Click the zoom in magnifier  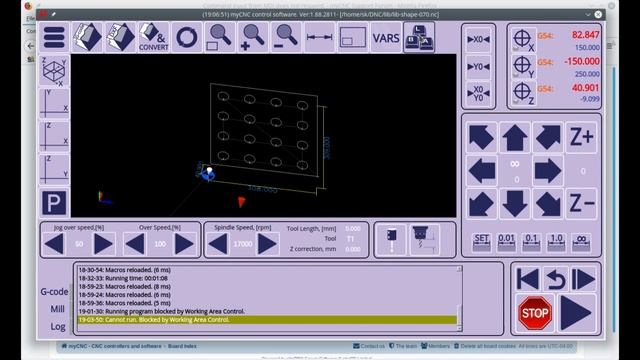pos(253,38)
